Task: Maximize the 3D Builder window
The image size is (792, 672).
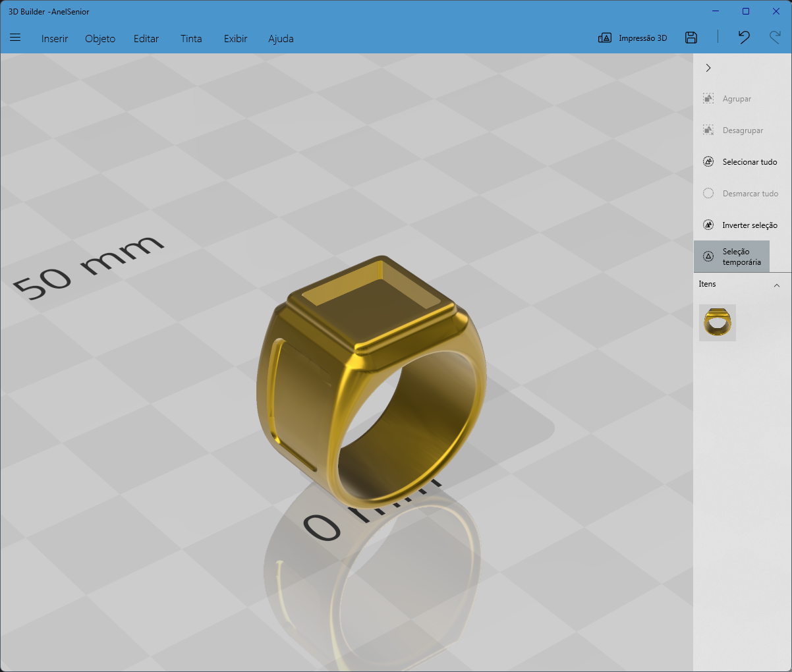Action: (x=746, y=11)
